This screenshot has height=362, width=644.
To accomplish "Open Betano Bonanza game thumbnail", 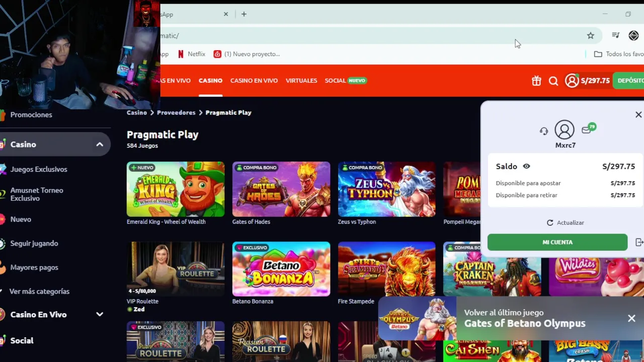I will click(281, 269).
